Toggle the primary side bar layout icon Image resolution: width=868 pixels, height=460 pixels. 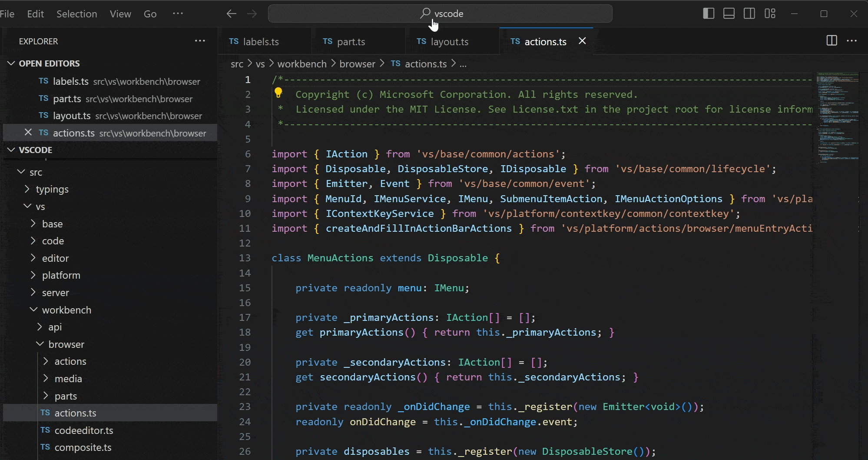tap(708, 13)
